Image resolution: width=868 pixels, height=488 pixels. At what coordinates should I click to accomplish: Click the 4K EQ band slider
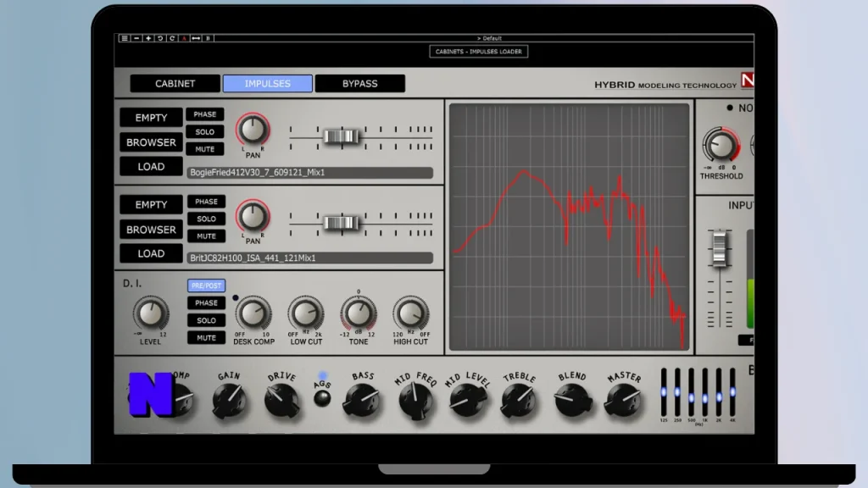[732, 392]
